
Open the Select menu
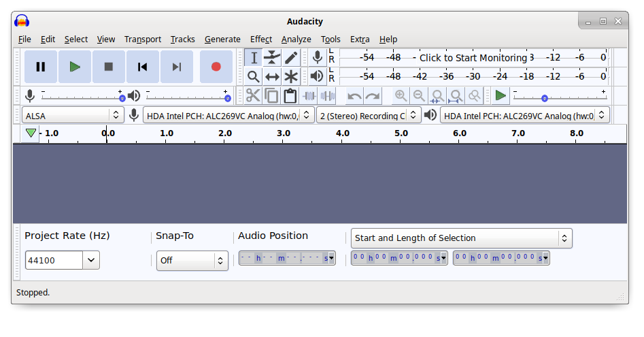[x=76, y=39]
